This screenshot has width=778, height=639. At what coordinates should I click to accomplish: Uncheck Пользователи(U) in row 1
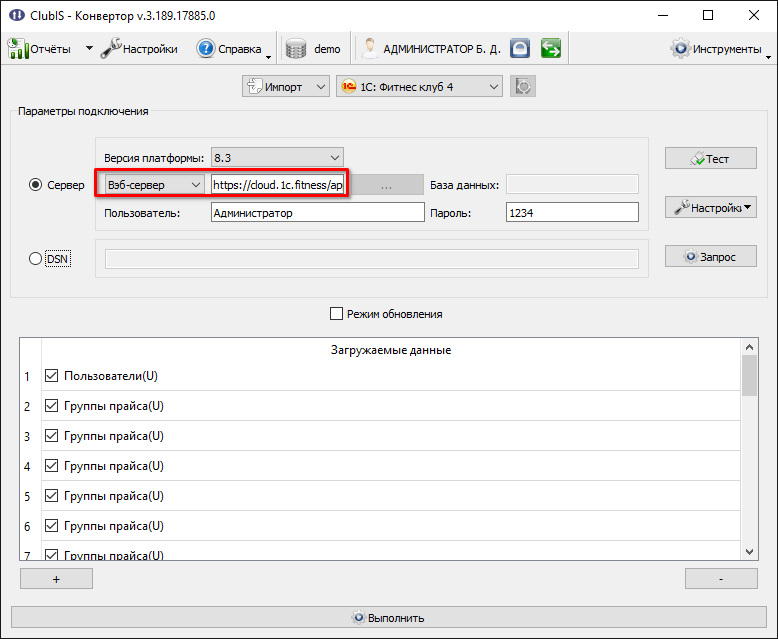click(x=52, y=376)
